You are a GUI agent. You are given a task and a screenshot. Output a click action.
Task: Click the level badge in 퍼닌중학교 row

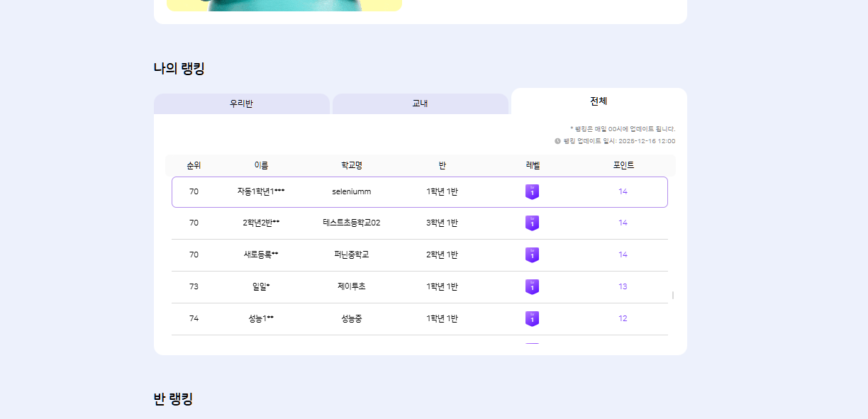tap(532, 255)
